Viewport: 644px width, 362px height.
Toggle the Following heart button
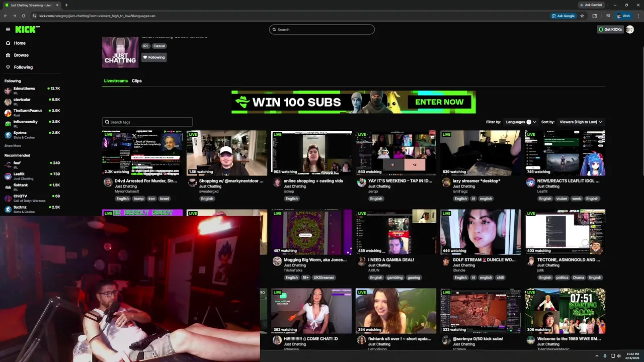pos(154,57)
